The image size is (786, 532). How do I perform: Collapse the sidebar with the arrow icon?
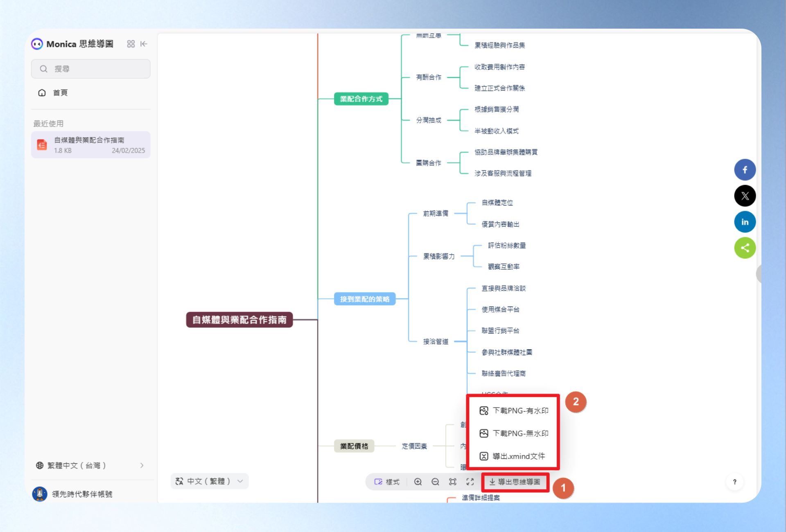[144, 44]
